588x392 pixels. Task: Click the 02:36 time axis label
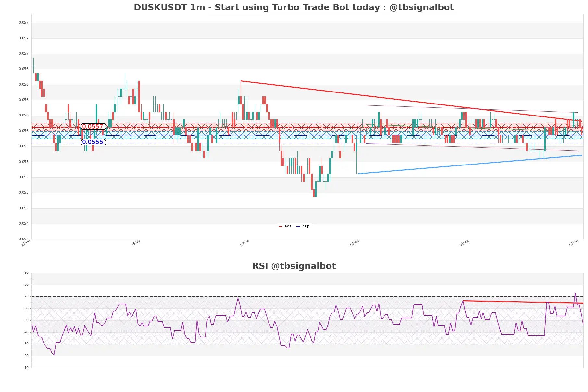[574, 243]
